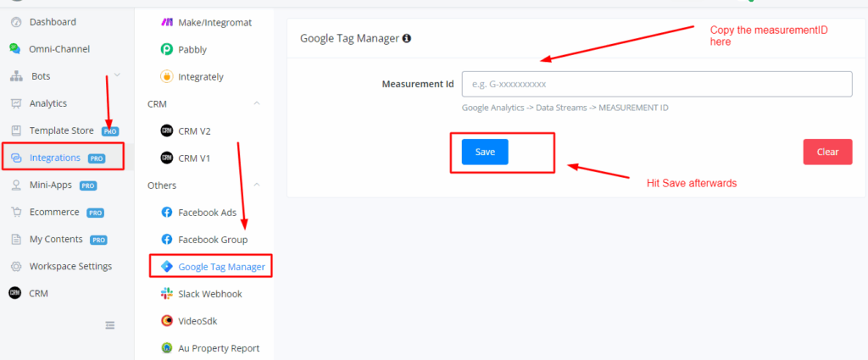868x360 pixels.
Task: Click the Pabbly integration icon
Action: (x=167, y=50)
